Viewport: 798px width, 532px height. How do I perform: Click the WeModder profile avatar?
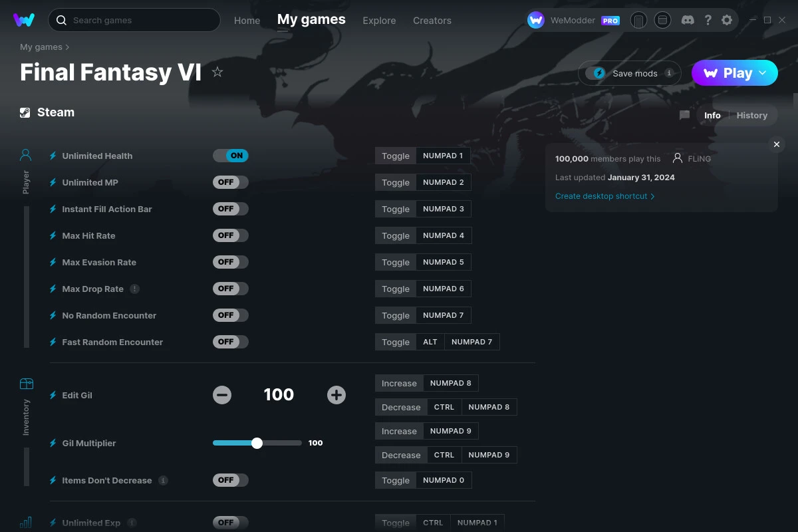[536, 20]
